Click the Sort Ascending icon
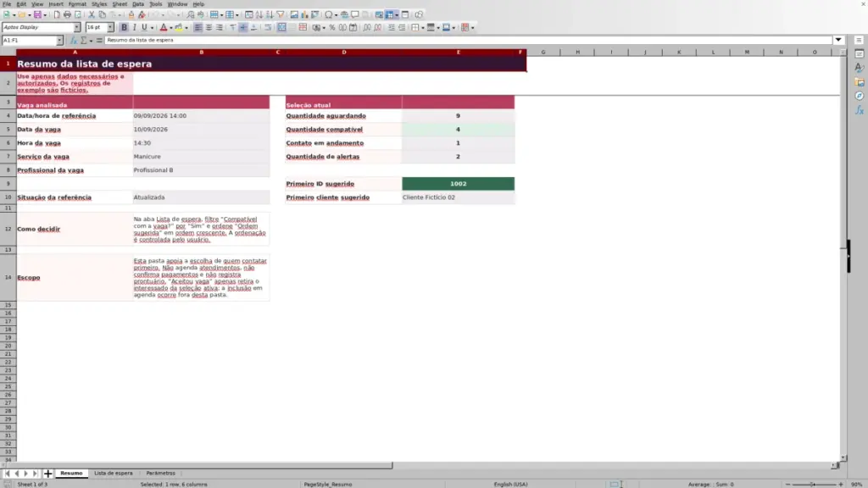868x488 pixels. coord(259,14)
